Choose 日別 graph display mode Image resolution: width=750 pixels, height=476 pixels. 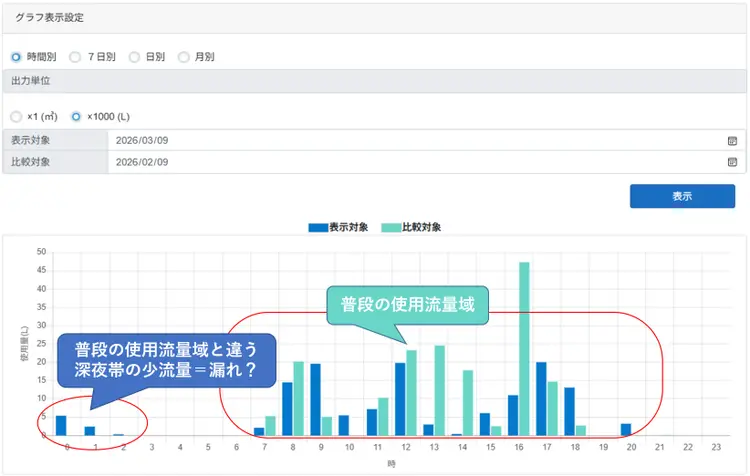pos(134,57)
